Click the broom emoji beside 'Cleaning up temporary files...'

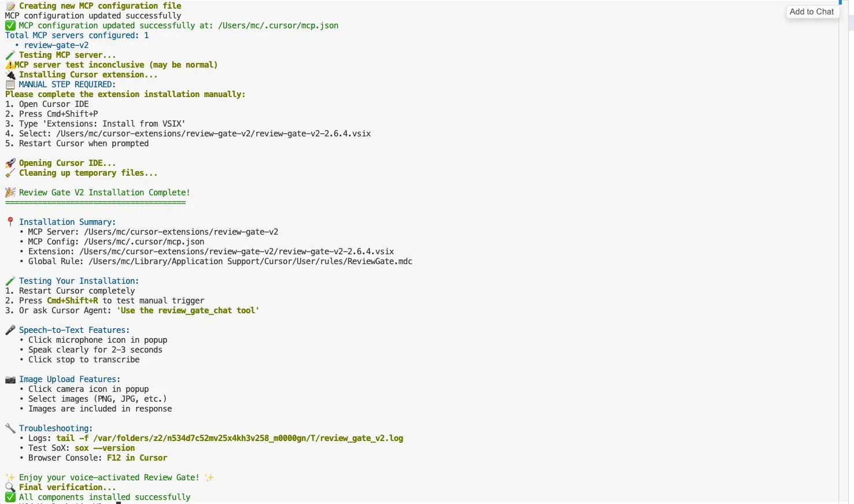pos(10,173)
